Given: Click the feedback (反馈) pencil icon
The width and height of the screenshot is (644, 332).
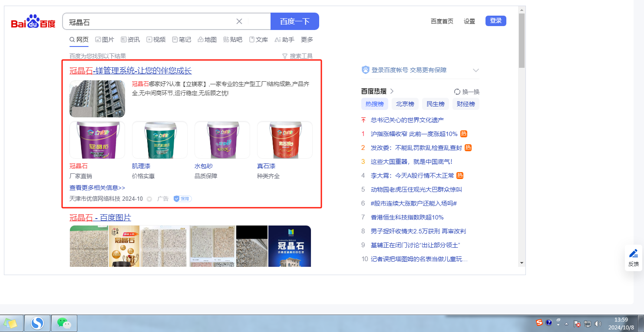Looking at the screenshot, I should (633, 254).
